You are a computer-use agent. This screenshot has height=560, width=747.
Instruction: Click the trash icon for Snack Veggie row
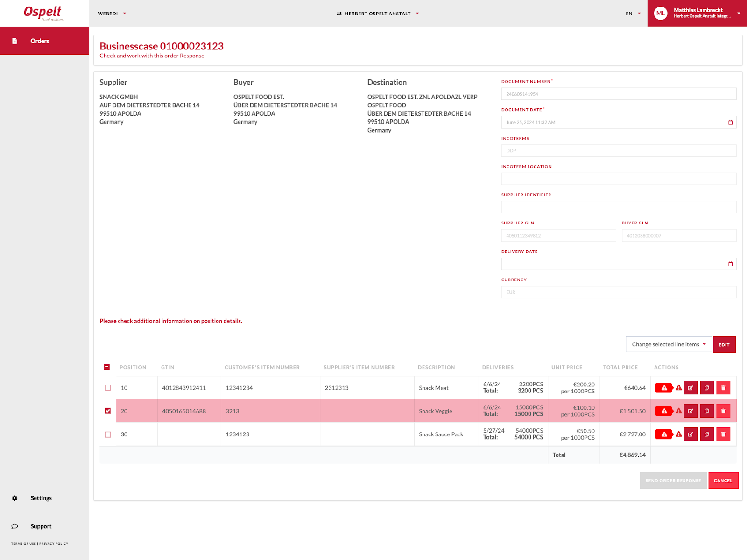(723, 411)
